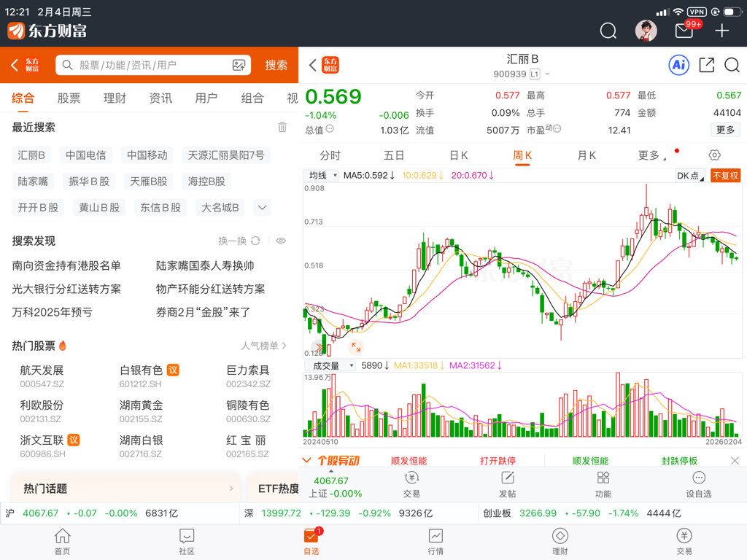Screen dimensions: 747x560
Task: Open the Ai assistant icon
Action: [x=679, y=65]
